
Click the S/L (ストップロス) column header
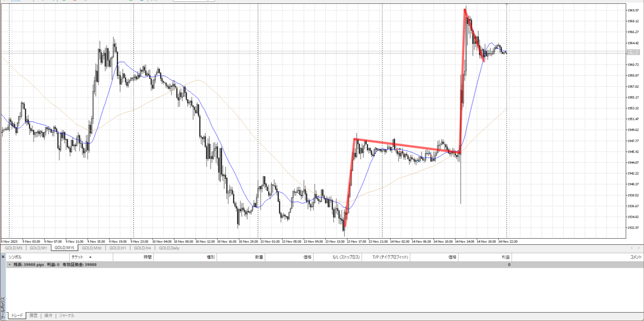click(x=346, y=257)
